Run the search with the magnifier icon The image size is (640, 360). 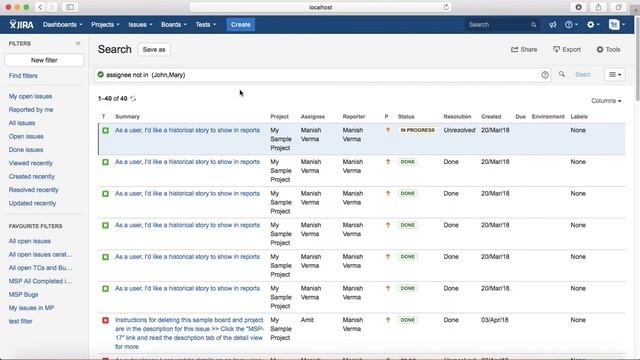pyautogui.click(x=562, y=74)
